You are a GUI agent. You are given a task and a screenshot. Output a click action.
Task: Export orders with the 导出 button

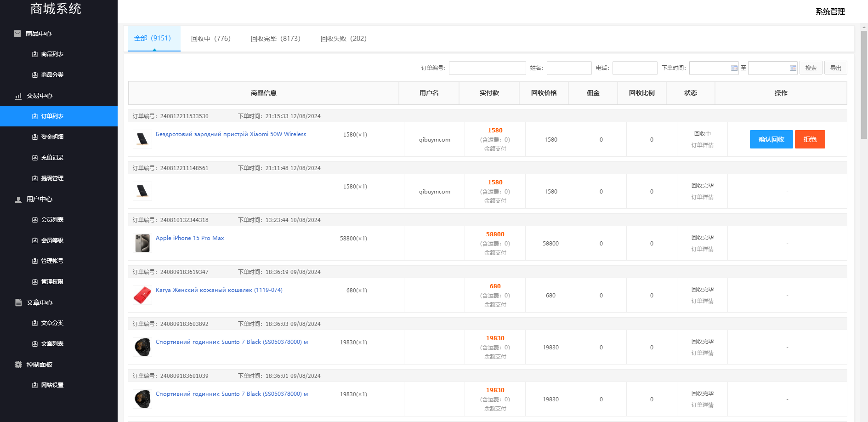[x=835, y=68]
